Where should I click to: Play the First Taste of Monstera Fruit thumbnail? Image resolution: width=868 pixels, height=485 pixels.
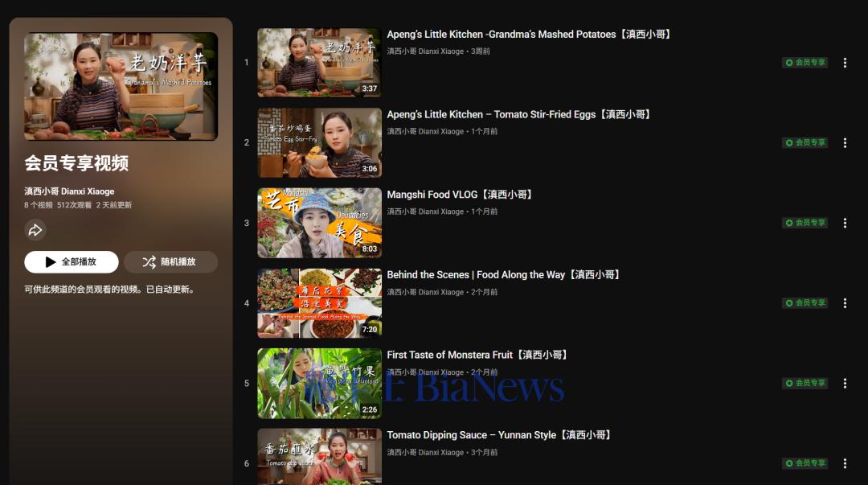tap(319, 384)
